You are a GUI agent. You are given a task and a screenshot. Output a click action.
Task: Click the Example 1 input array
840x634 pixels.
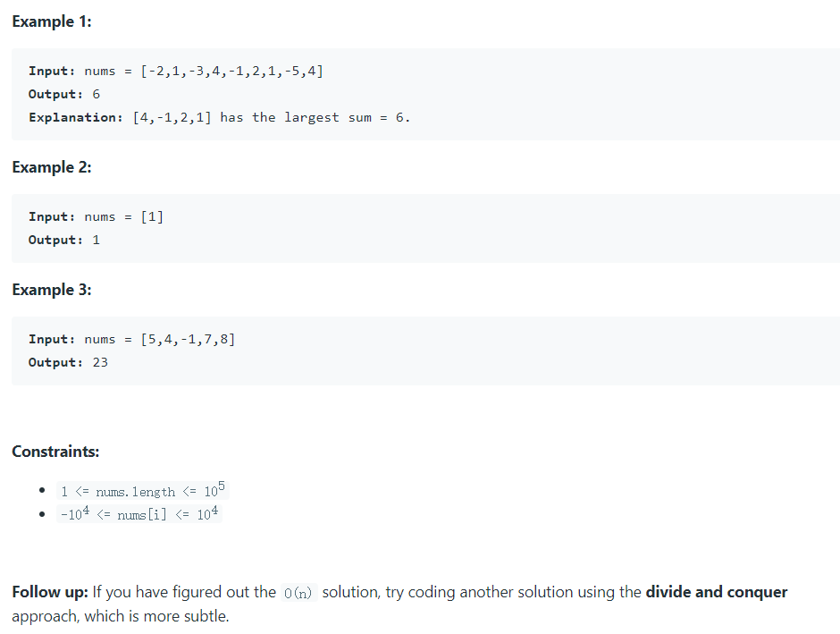(232, 72)
